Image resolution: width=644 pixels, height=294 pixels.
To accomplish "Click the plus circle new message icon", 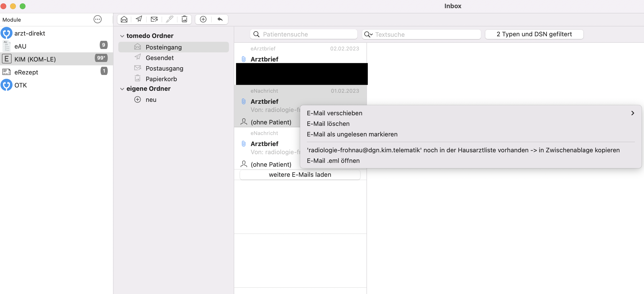I will [203, 19].
